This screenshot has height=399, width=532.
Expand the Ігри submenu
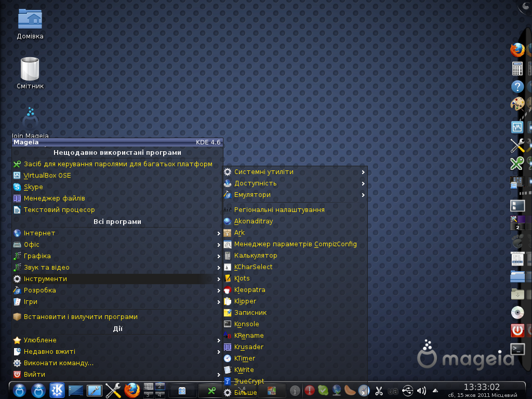(117, 302)
